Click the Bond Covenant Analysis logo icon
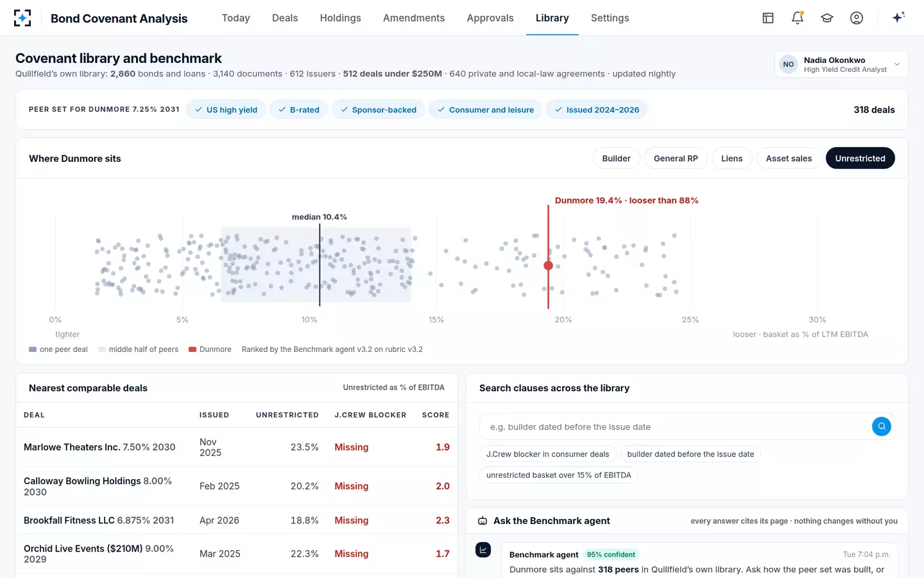This screenshot has height=578, width=924. (22, 18)
